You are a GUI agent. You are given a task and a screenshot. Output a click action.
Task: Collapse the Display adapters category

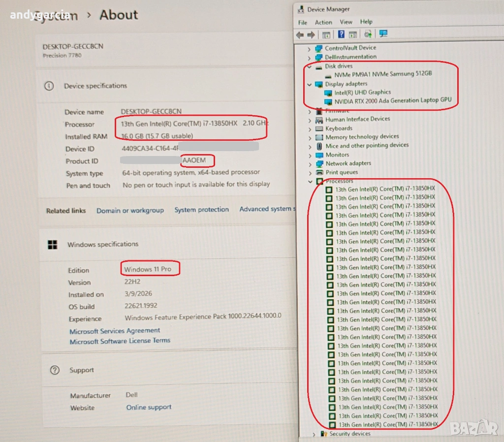coord(309,84)
